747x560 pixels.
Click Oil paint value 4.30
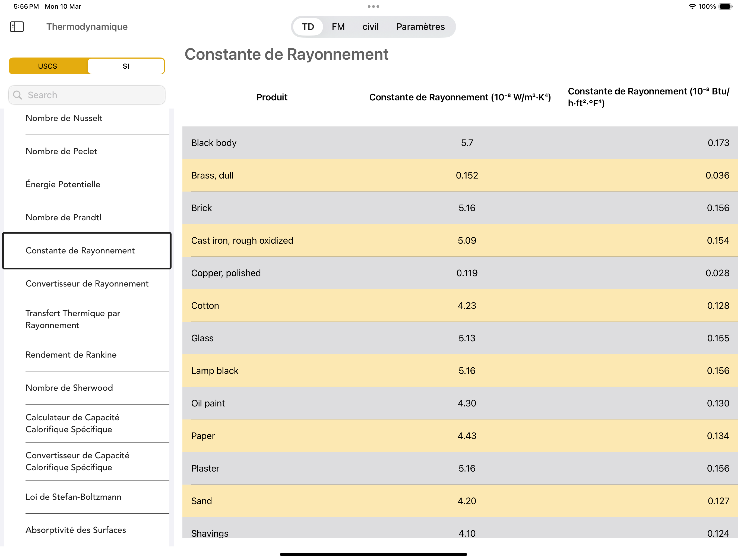(x=467, y=403)
